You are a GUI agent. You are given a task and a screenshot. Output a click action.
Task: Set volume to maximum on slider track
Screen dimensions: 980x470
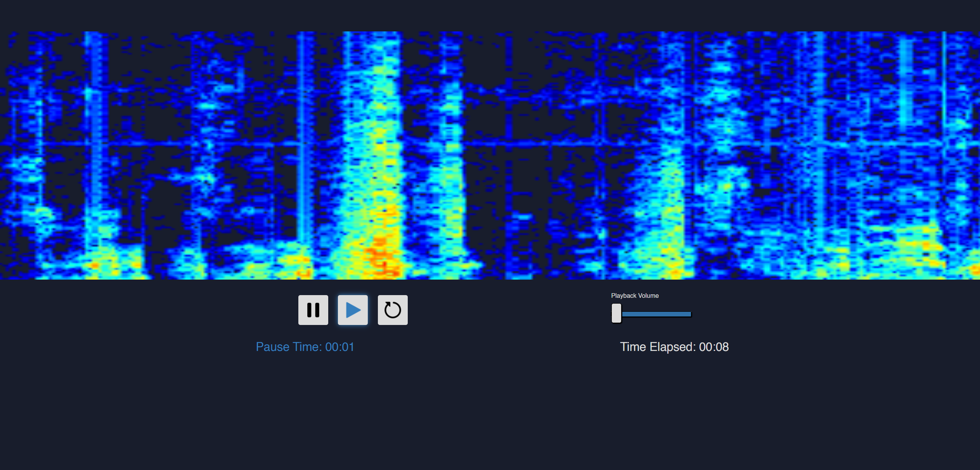690,314
